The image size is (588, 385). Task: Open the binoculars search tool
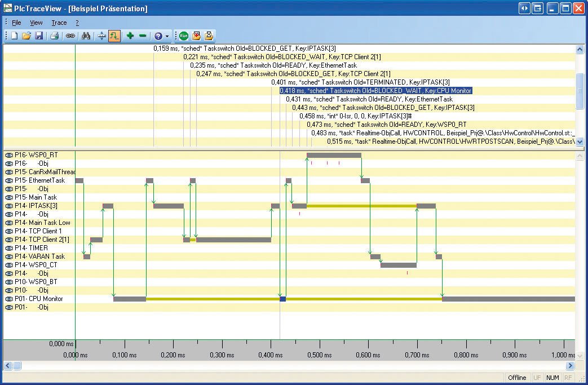[86, 36]
